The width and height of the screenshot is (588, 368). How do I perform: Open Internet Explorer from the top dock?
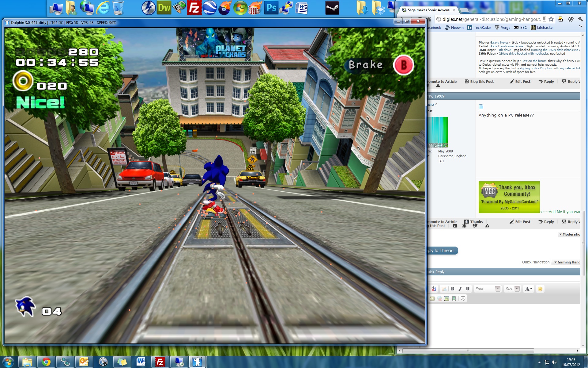103,8
